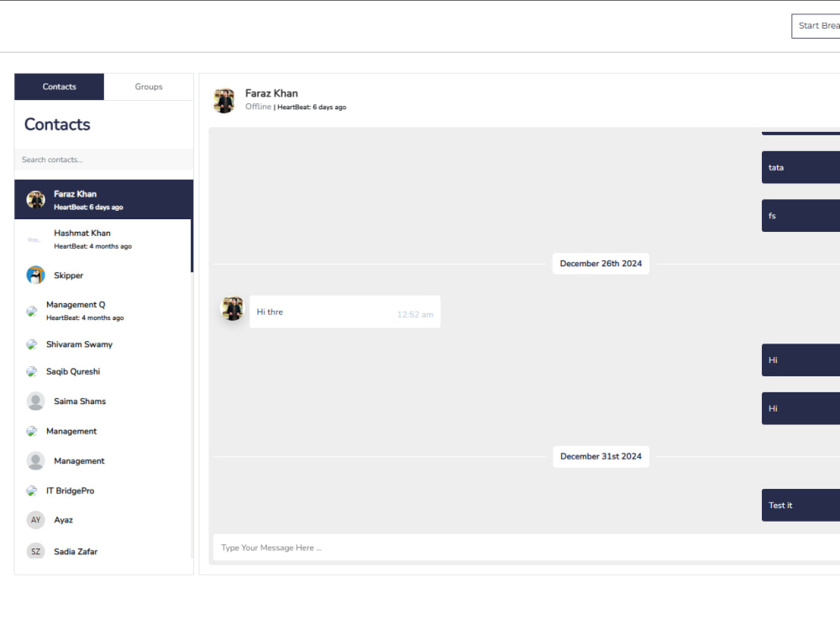This screenshot has width=840, height=630.
Task: Click the 'Hi thre' received message
Action: click(x=345, y=312)
